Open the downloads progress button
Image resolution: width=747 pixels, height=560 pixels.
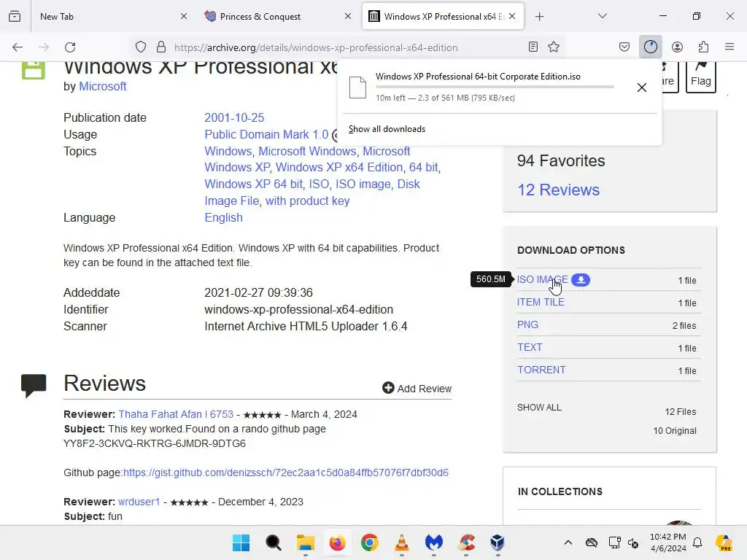tap(651, 47)
